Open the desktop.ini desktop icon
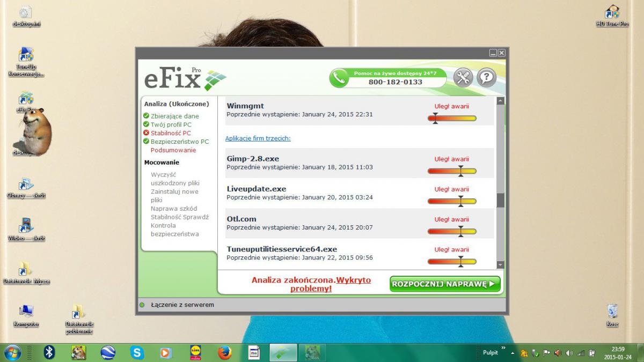The image size is (644, 362). click(x=26, y=17)
